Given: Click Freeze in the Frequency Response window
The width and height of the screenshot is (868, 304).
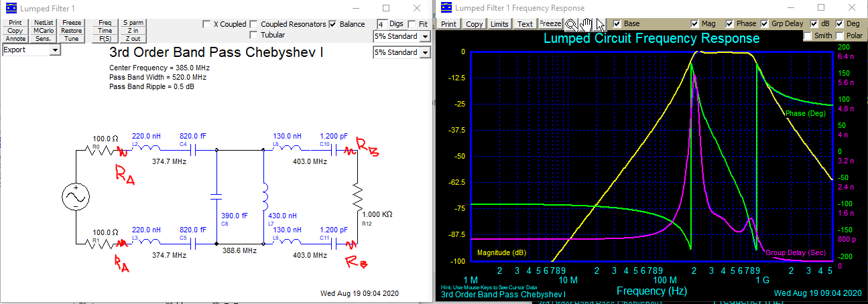Looking at the screenshot, I should (550, 24).
